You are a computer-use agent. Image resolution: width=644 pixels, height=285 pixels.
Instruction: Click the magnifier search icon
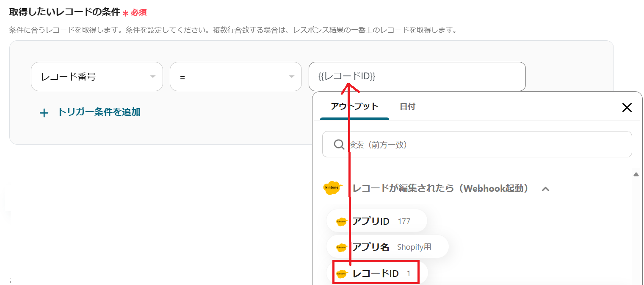[x=339, y=145]
